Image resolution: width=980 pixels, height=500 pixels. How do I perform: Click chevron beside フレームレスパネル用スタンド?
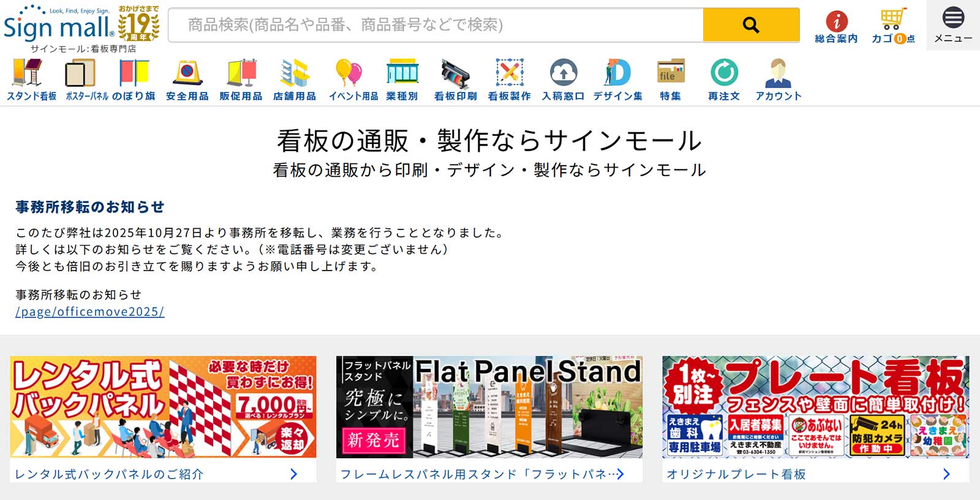pos(620,474)
